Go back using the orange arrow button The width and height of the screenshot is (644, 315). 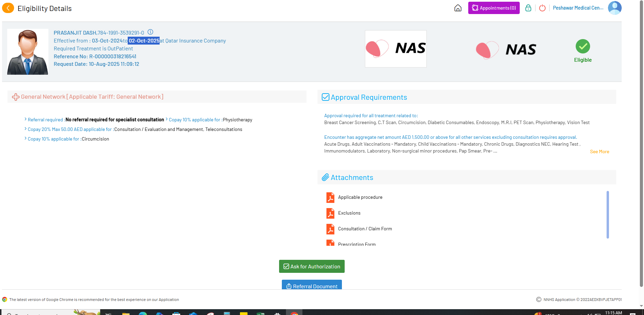pyautogui.click(x=8, y=8)
